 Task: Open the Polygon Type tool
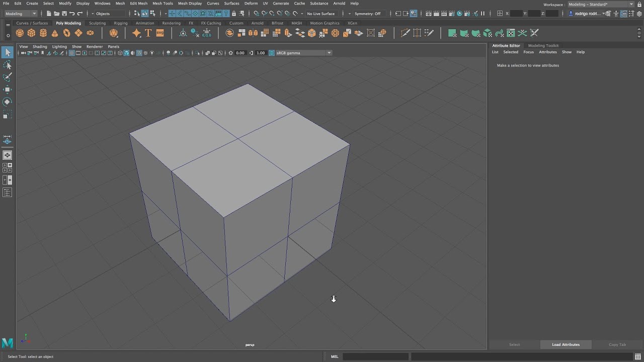coord(148,33)
